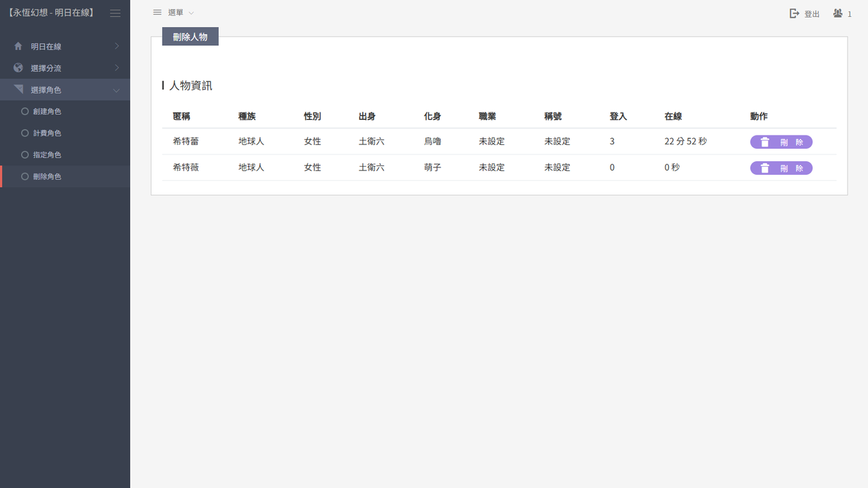The height and width of the screenshot is (488, 868).
Task: Click the 在線 column header
Action: [673, 116]
